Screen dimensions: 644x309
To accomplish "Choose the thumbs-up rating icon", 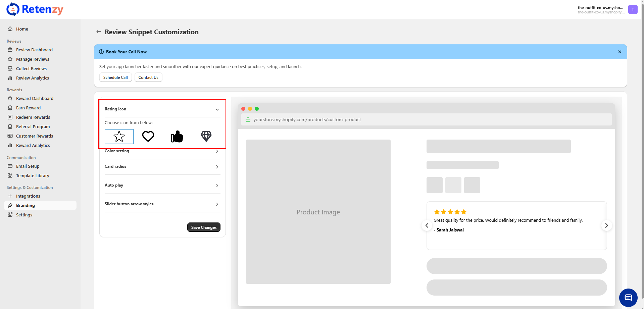I will click(x=177, y=137).
